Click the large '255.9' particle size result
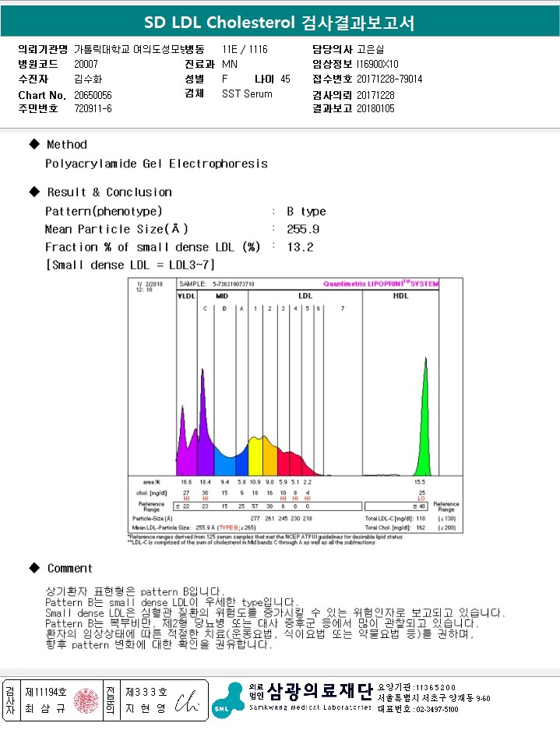This screenshot has width=560, height=730. (x=303, y=230)
